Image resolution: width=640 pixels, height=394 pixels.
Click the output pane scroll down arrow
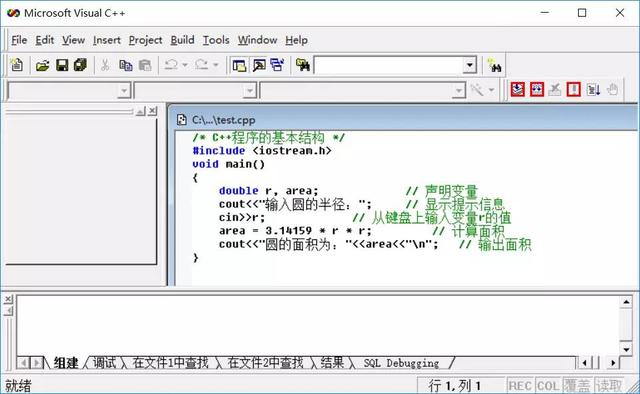pos(626,349)
